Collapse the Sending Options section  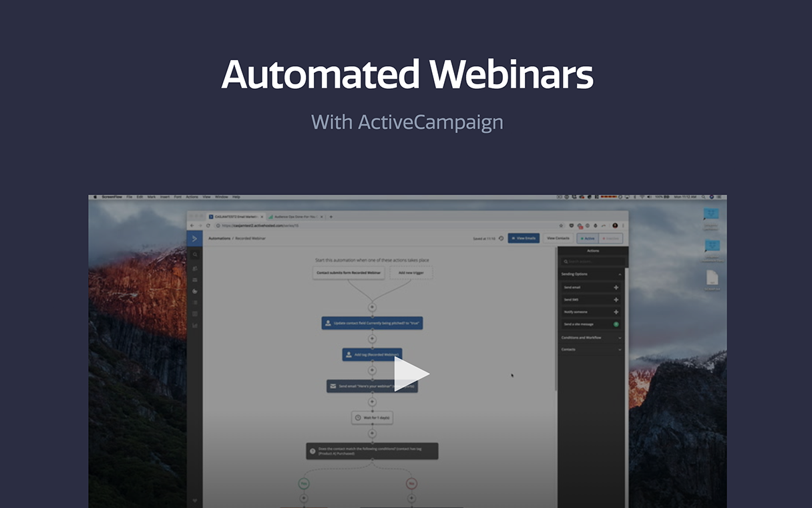pyautogui.click(x=620, y=274)
